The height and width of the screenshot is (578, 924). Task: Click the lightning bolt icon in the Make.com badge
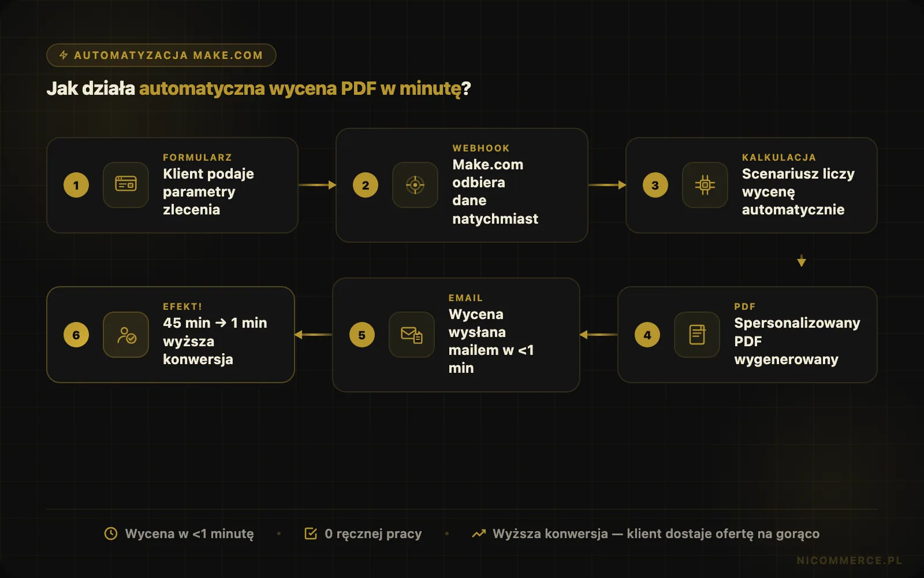pyautogui.click(x=64, y=55)
